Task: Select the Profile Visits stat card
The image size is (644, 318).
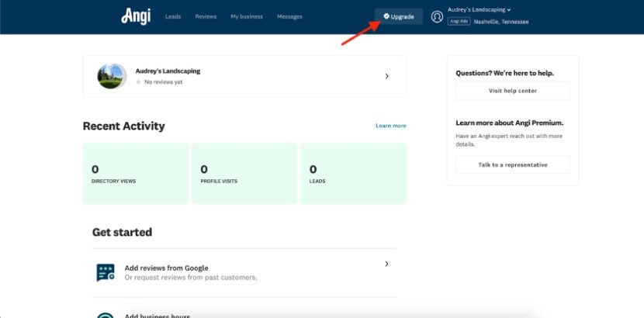Action: 244,173
